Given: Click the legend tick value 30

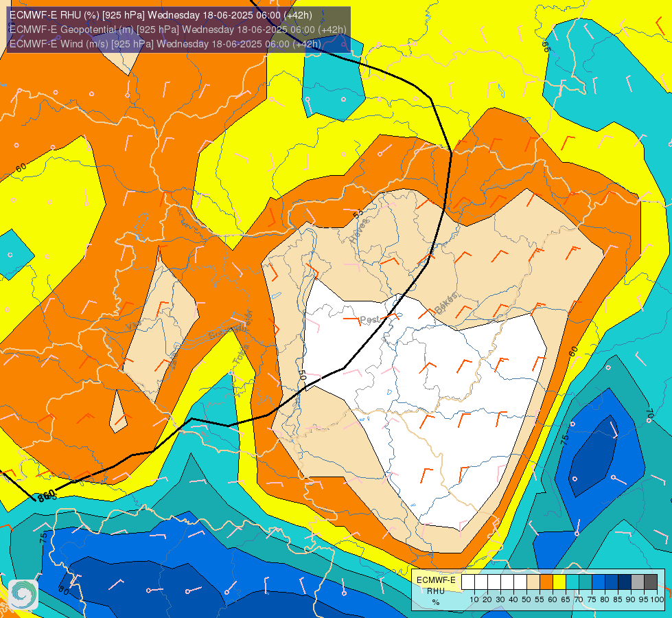Looking at the screenshot, I should coord(500,599).
